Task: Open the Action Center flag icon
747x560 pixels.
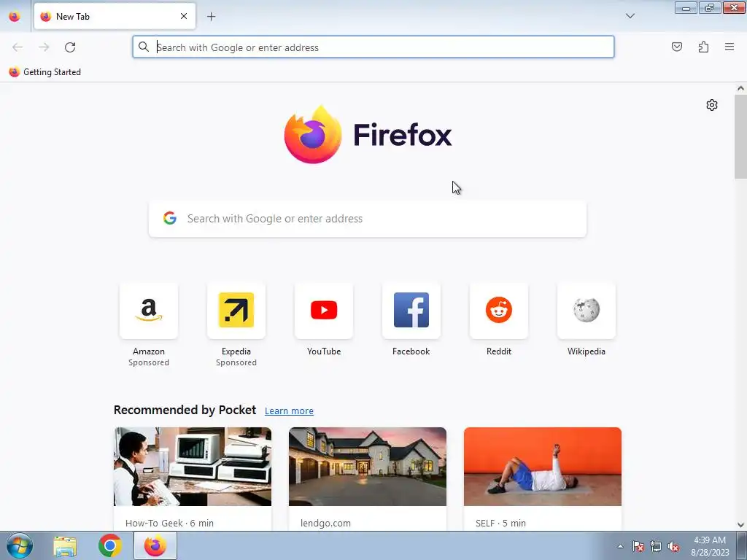Action: click(638, 546)
